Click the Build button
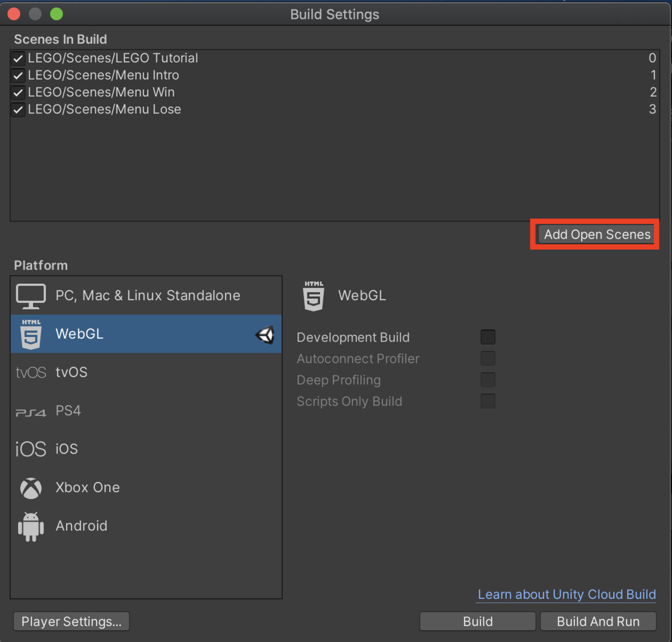 [x=478, y=621]
